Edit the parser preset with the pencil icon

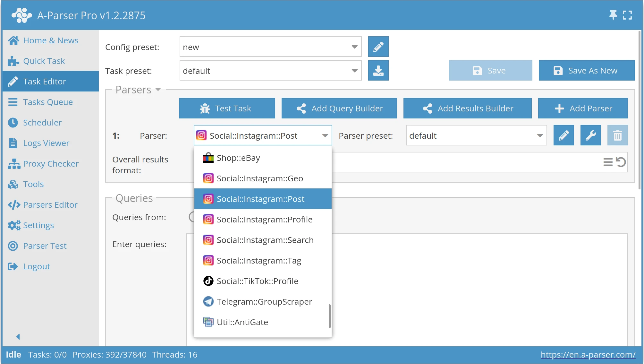(563, 135)
